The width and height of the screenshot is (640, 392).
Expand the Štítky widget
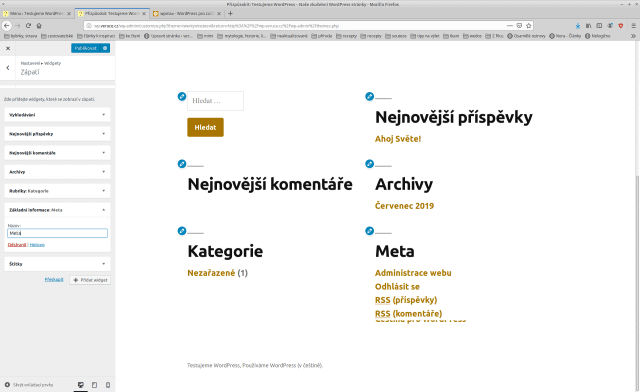(58, 264)
